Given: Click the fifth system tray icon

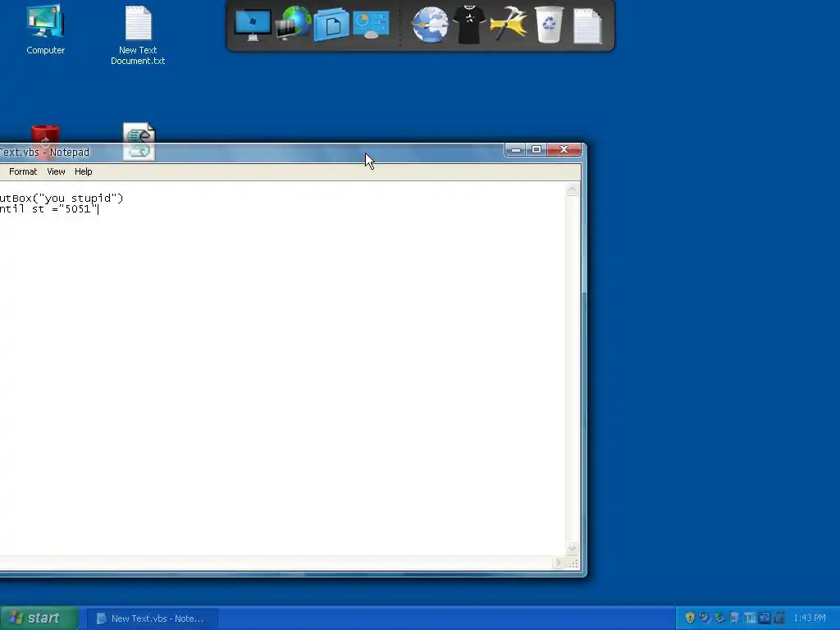Looking at the screenshot, I should 749,618.
